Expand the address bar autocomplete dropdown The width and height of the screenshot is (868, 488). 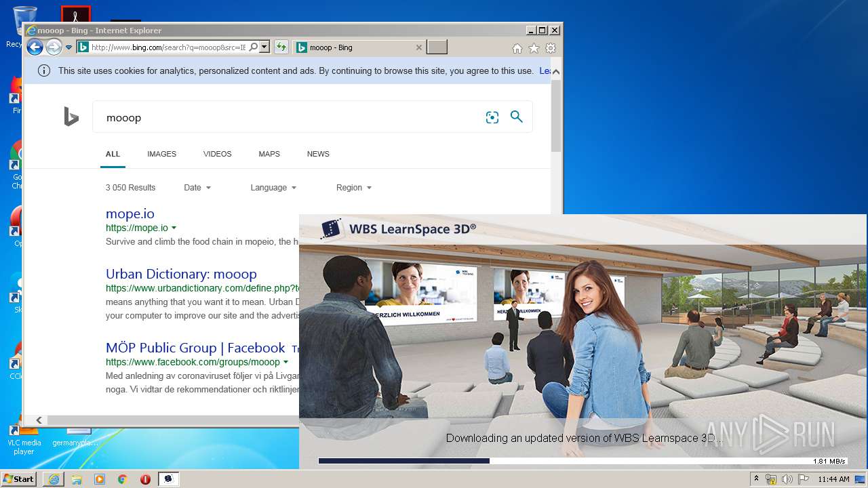(x=264, y=47)
